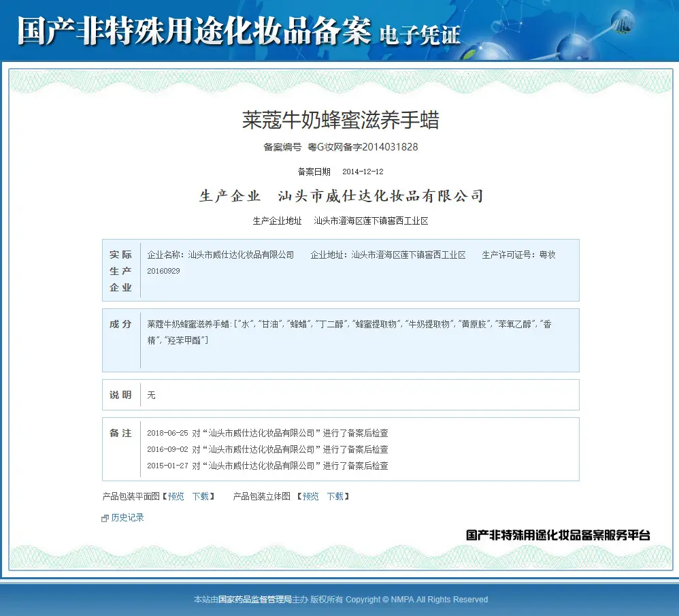679x616 pixels.
Task: Download the 产品包装平面图 flat packaging image
Action: click(x=201, y=496)
